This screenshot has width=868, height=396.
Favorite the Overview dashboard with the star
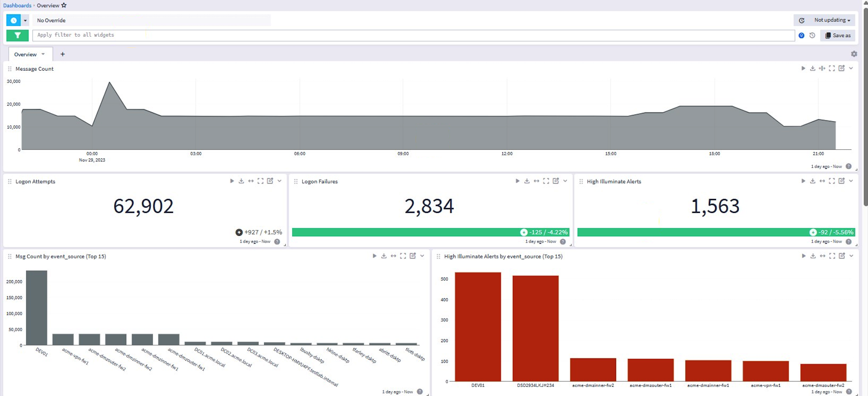click(64, 5)
